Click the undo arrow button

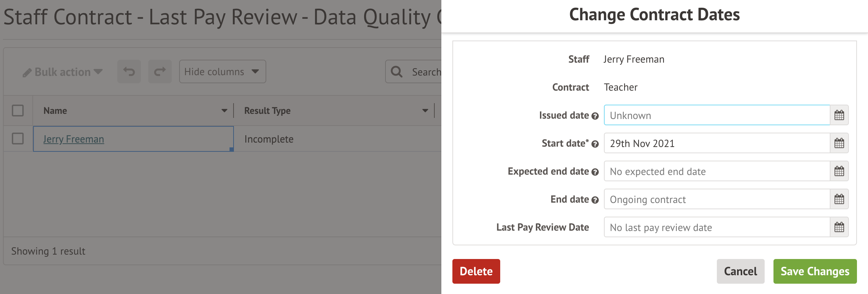click(x=129, y=71)
